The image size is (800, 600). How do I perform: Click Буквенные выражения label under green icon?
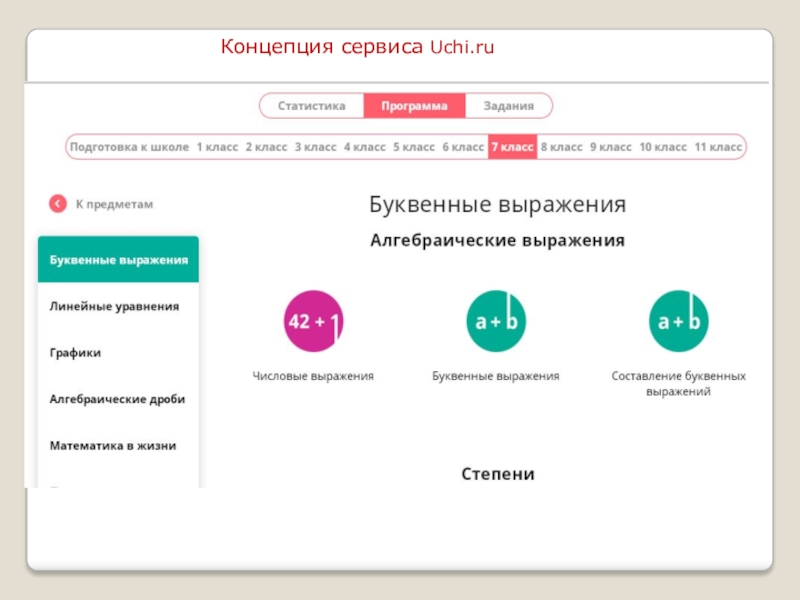point(495,376)
